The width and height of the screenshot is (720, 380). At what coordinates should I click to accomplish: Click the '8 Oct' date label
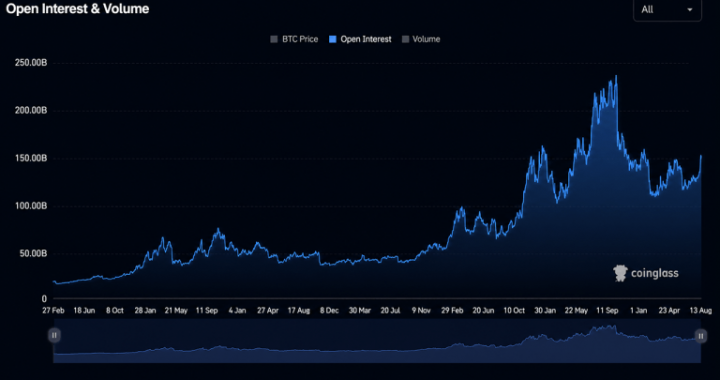[x=115, y=311]
